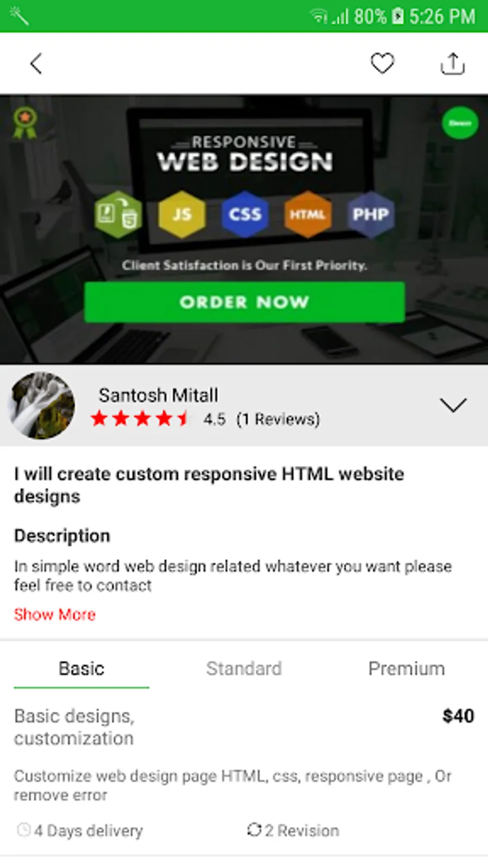Click the ORDER NOW banner button
488x868 pixels.
point(245,302)
